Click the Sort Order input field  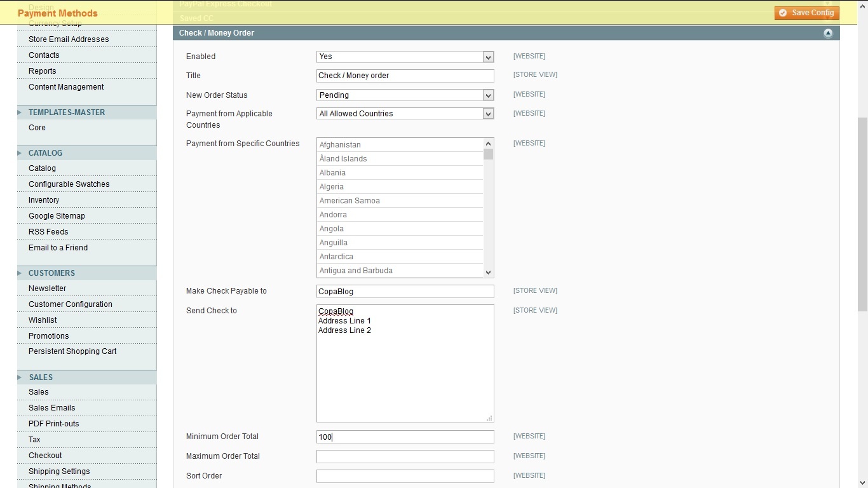coord(405,476)
